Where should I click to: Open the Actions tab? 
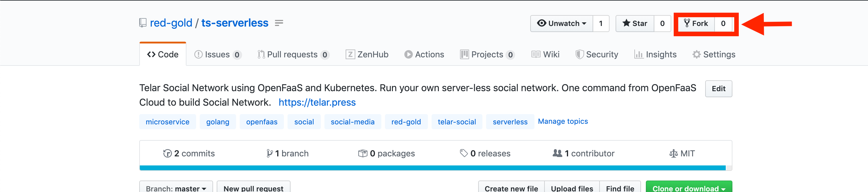tap(424, 54)
